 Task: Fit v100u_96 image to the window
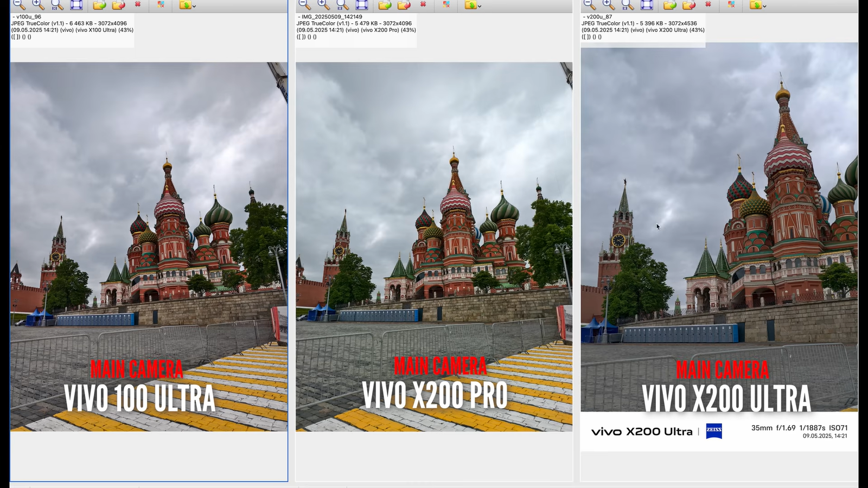(x=76, y=5)
